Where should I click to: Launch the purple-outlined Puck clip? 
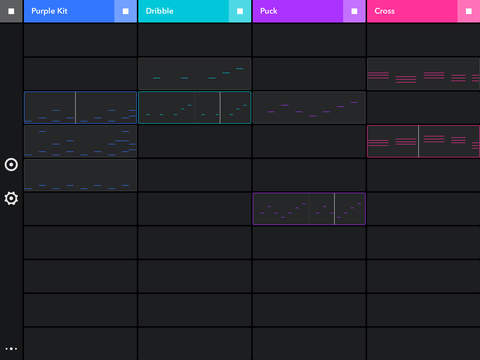[309, 209]
